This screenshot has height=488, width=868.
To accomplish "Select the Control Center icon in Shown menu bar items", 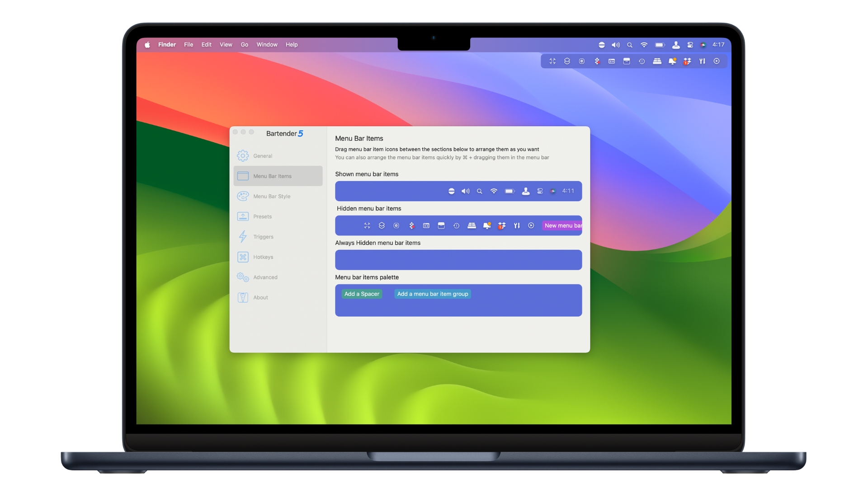I will click(540, 191).
